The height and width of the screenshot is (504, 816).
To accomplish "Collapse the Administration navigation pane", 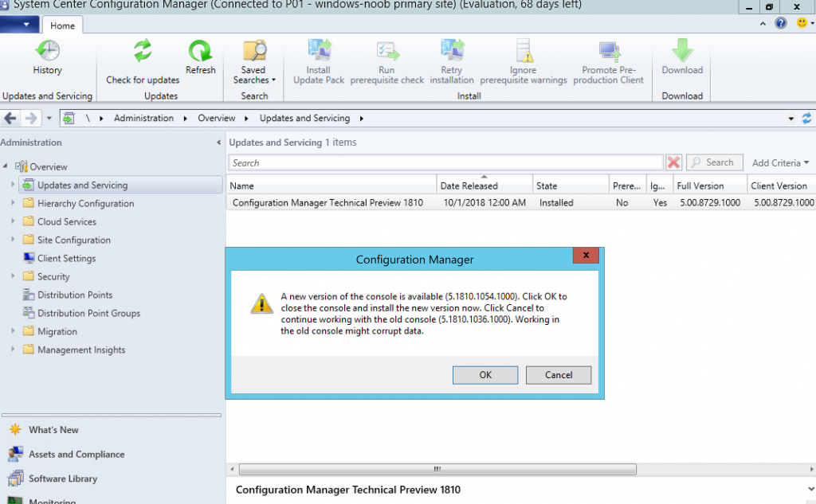I will pos(218,143).
